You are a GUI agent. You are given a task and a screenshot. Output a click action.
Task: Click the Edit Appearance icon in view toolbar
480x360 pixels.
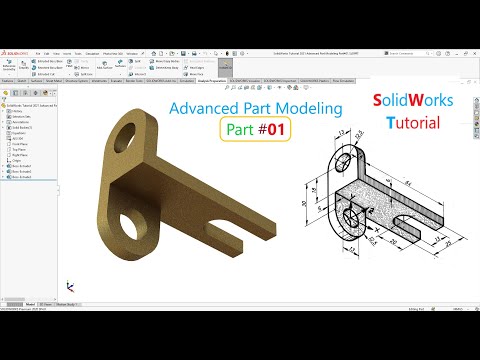click(x=289, y=88)
